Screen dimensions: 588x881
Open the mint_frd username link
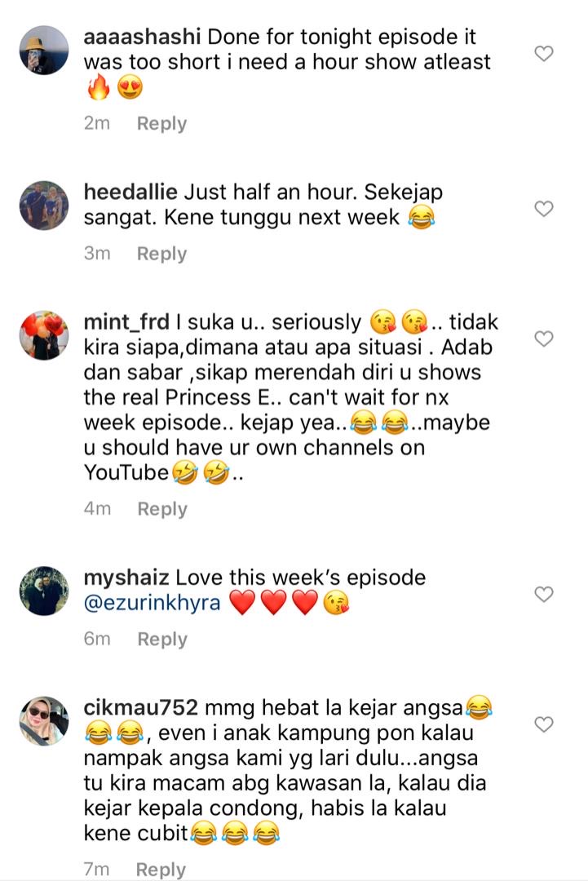pos(126,322)
